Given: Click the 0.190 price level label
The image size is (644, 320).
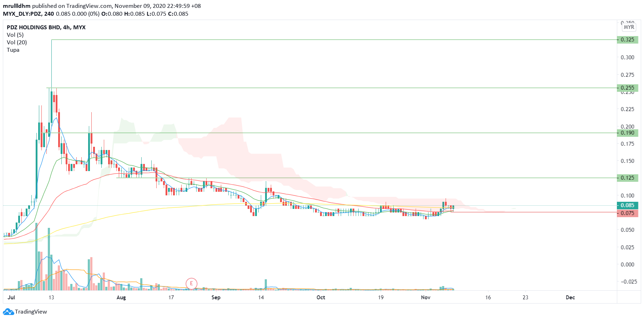Looking at the screenshot, I should click(628, 133).
